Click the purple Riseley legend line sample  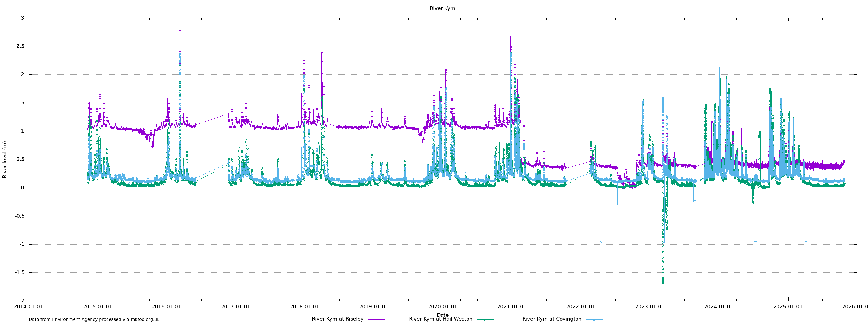[x=376, y=319]
